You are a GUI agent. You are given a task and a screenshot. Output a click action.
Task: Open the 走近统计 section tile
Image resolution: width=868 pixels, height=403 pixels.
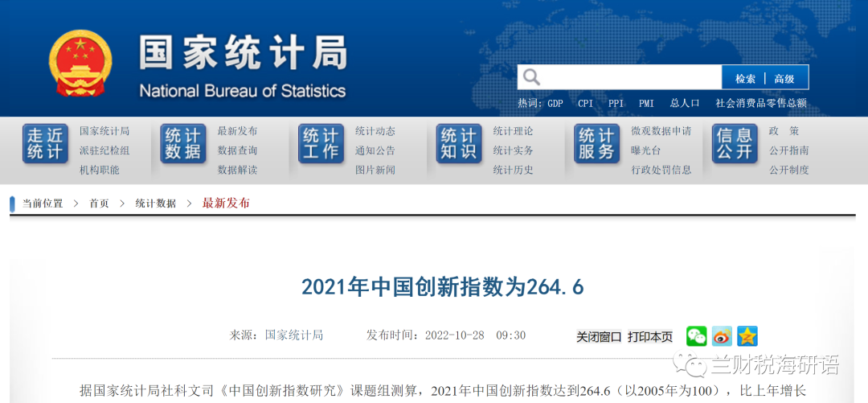pos(45,143)
